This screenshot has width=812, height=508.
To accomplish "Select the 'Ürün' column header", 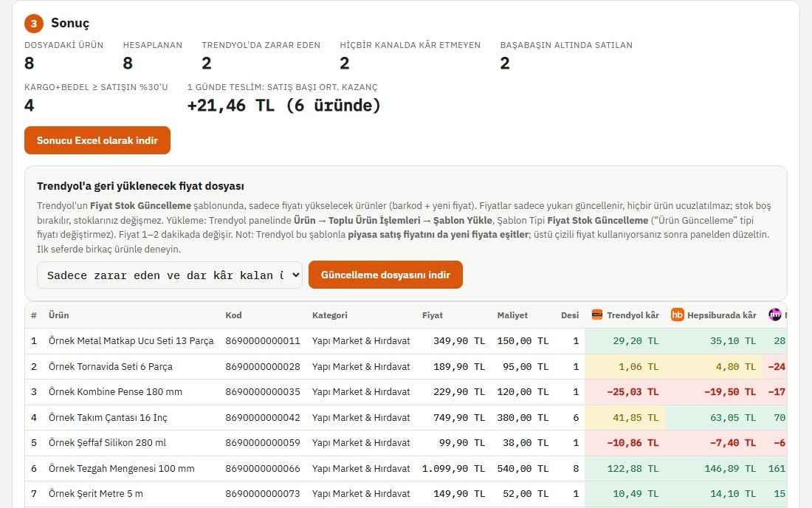I will [x=58, y=315].
